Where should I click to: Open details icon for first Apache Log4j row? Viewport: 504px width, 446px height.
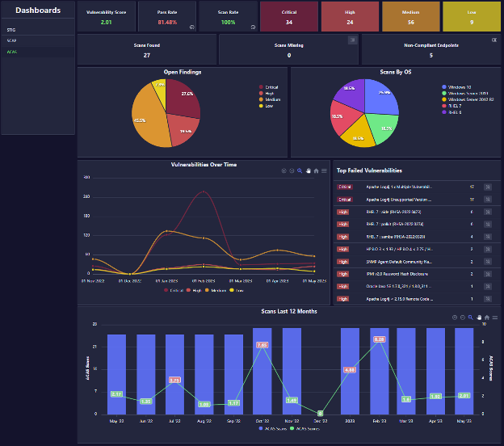coord(487,187)
